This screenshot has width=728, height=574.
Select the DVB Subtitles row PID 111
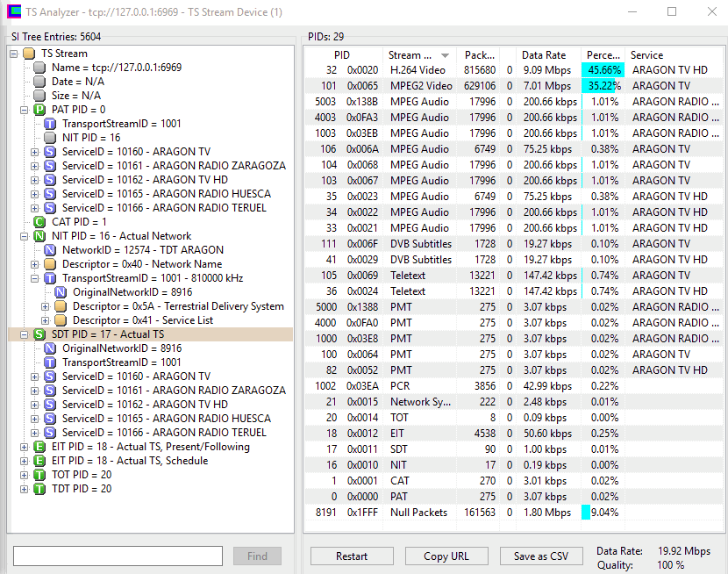[x=513, y=244]
